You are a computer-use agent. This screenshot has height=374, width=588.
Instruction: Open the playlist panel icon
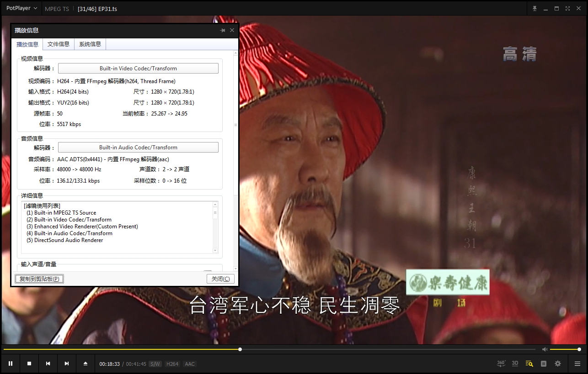[544, 363]
